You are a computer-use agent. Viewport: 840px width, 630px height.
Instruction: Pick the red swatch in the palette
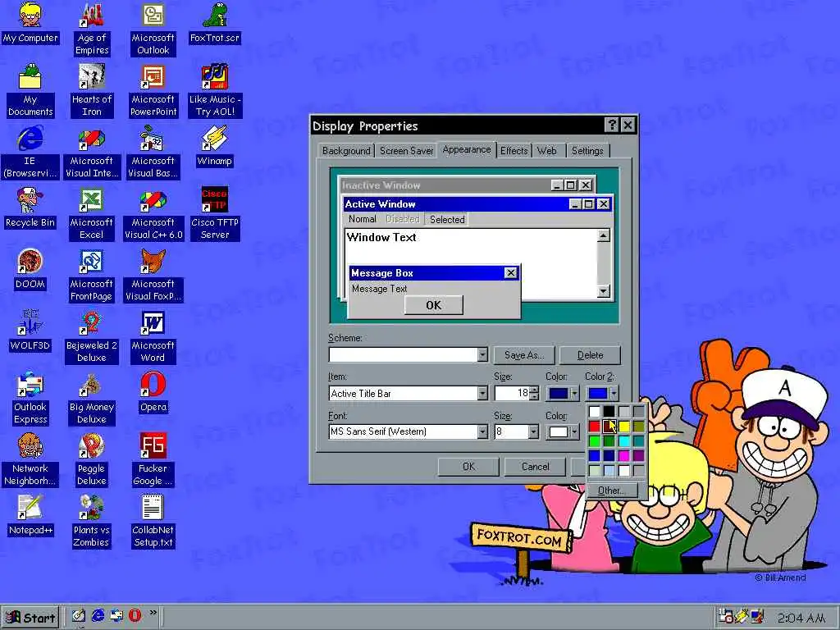[594, 427]
